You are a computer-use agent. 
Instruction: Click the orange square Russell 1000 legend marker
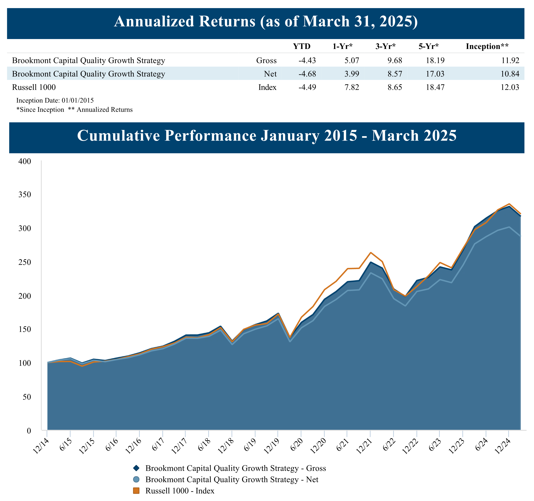[136, 491]
